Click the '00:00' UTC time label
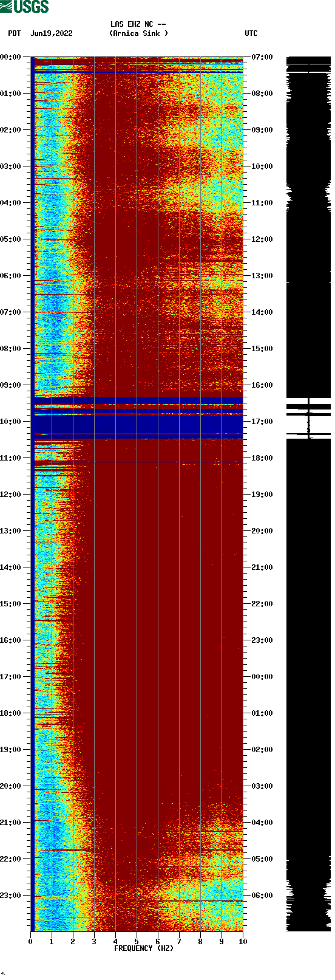Viewport: 335px width, 980px height. click(x=262, y=677)
